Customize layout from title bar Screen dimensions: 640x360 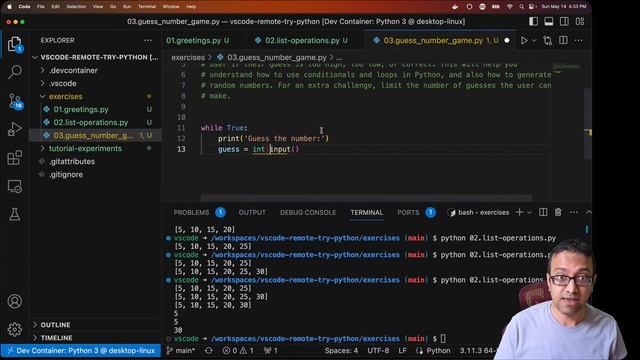tap(580, 22)
